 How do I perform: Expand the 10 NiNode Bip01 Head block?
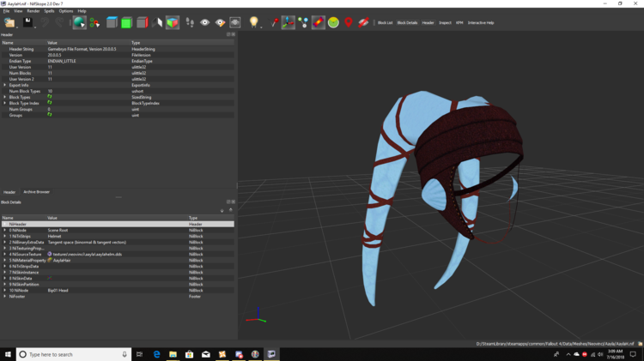[x=5, y=290]
